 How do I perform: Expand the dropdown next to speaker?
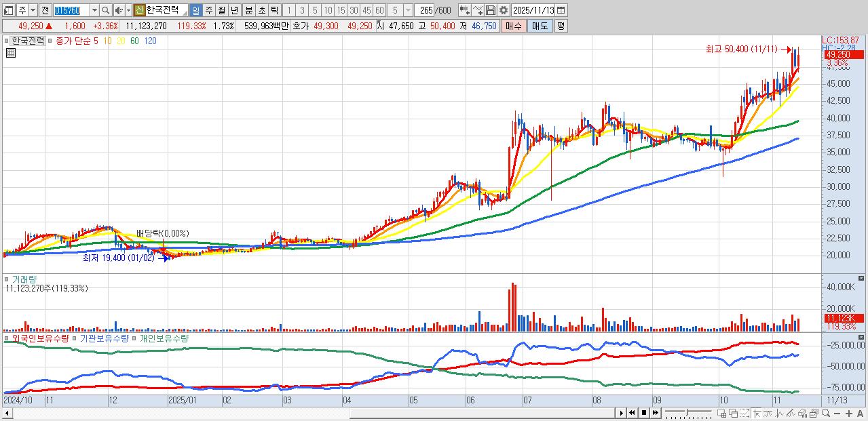[x=128, y=10]
